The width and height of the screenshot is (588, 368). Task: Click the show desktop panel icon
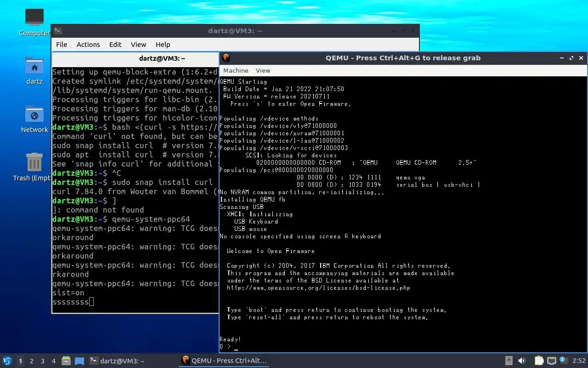79,361
